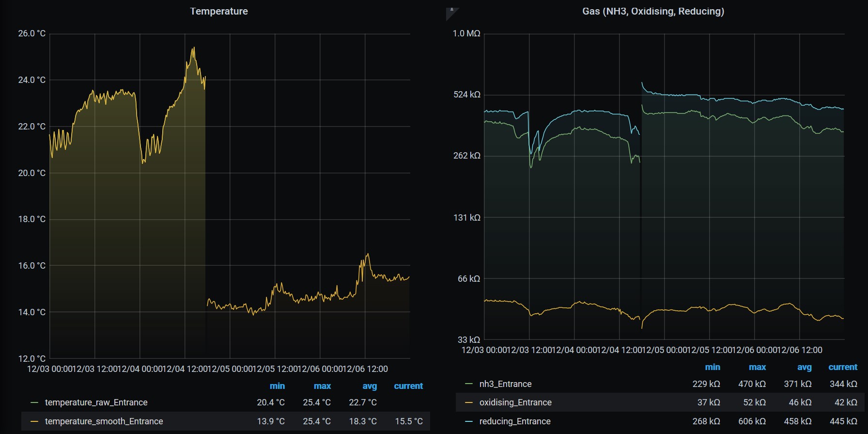868x434 pixels.
Task: Sort Temperature legend by max column
Action: pyautogui.click(x=322, y=386)
